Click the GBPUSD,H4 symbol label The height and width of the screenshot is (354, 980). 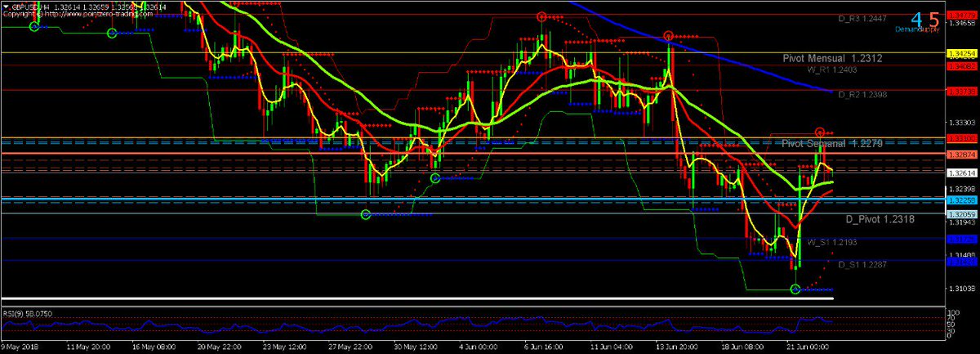(x=31, y=6)
